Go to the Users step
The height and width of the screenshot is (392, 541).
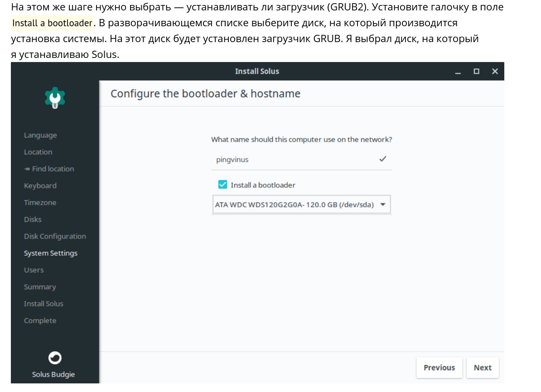pyautogui.click(x=34, y=270)
